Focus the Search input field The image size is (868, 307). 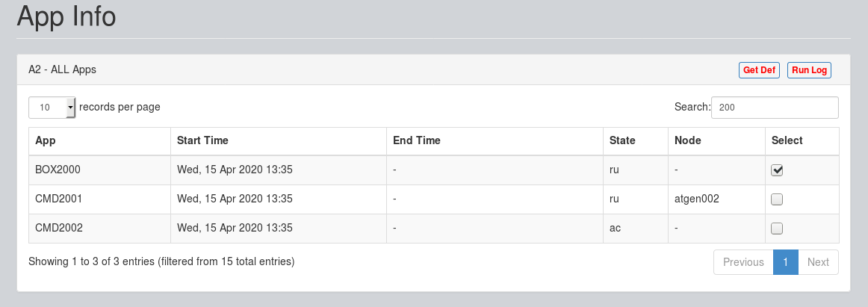point(775,108)
